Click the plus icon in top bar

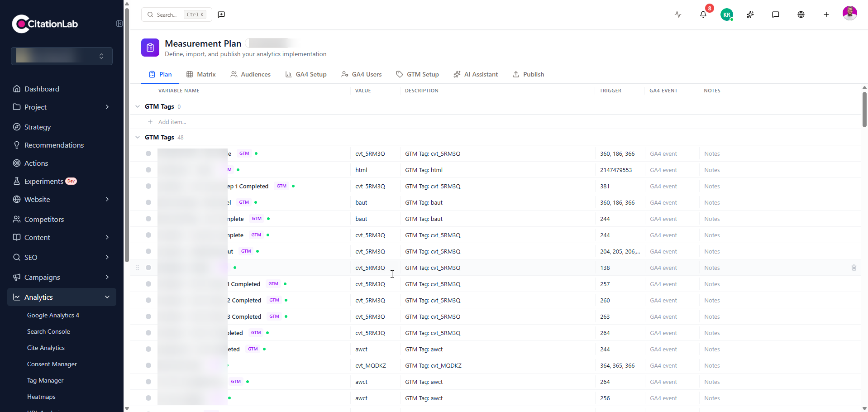click(x=826, y=14)
